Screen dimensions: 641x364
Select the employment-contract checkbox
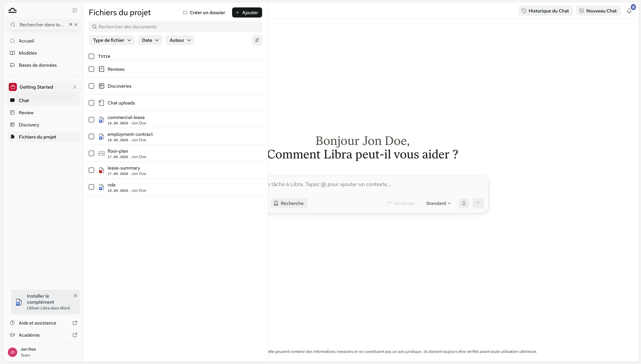coord(91,136)
